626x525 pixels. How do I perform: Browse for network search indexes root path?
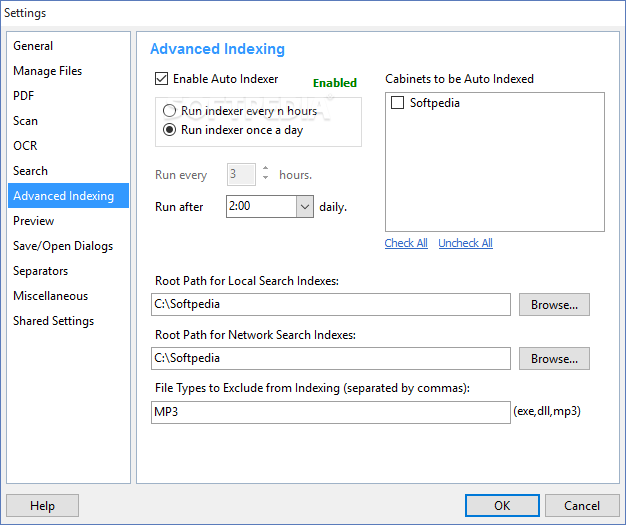(x=554, y=359)
